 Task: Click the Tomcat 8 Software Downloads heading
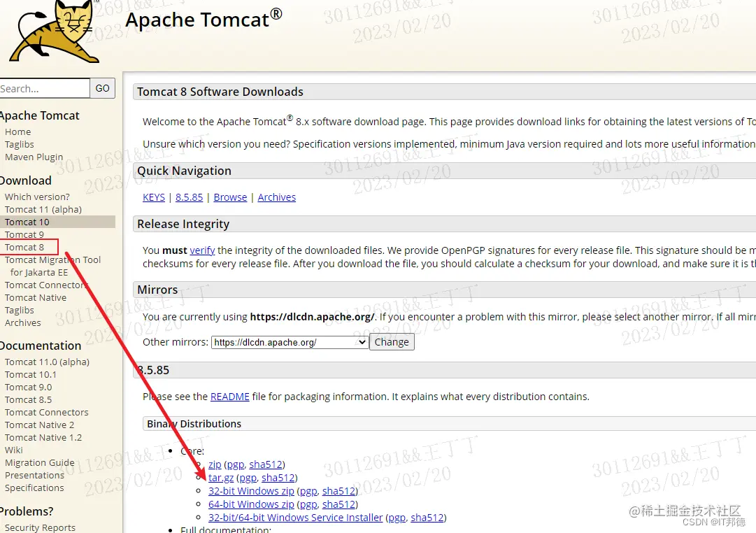click(220, 92)
